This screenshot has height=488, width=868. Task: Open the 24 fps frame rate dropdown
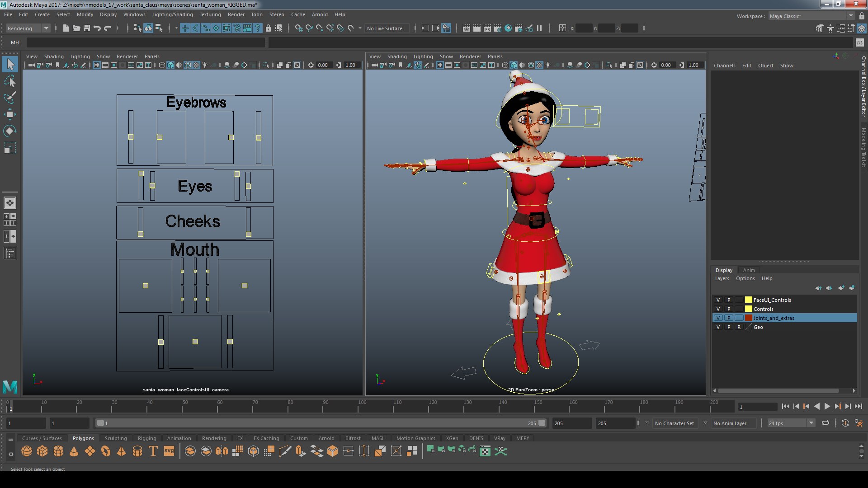pos(791,423)
